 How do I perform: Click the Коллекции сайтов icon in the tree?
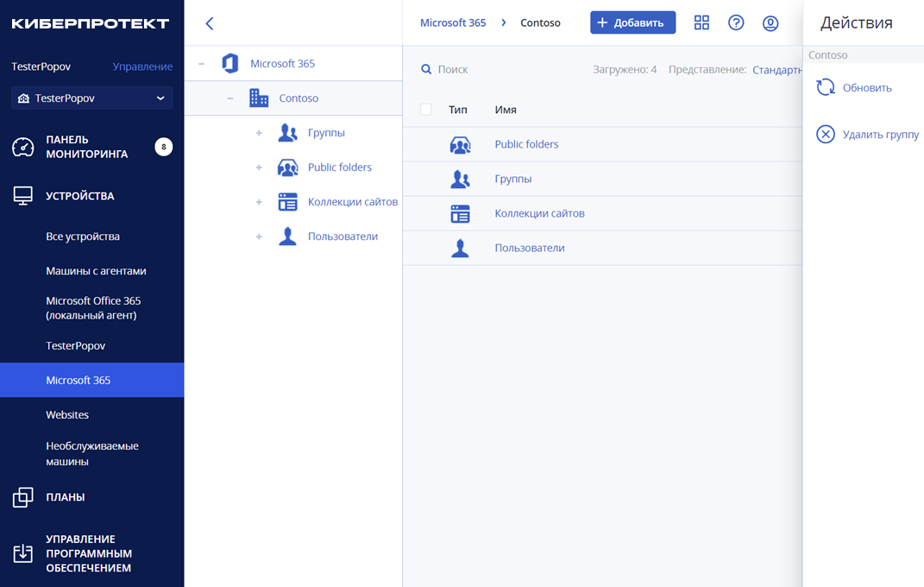pyautogui.click(x=287, y=201)
